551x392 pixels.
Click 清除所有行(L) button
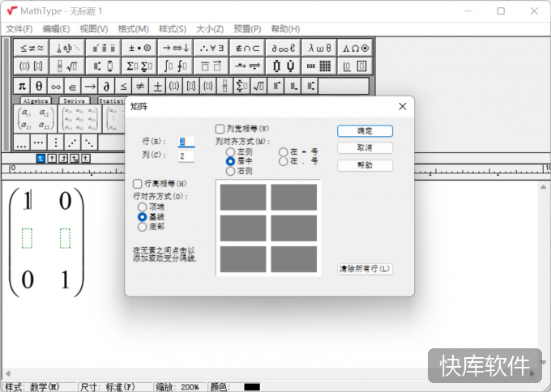click(365, 269)
